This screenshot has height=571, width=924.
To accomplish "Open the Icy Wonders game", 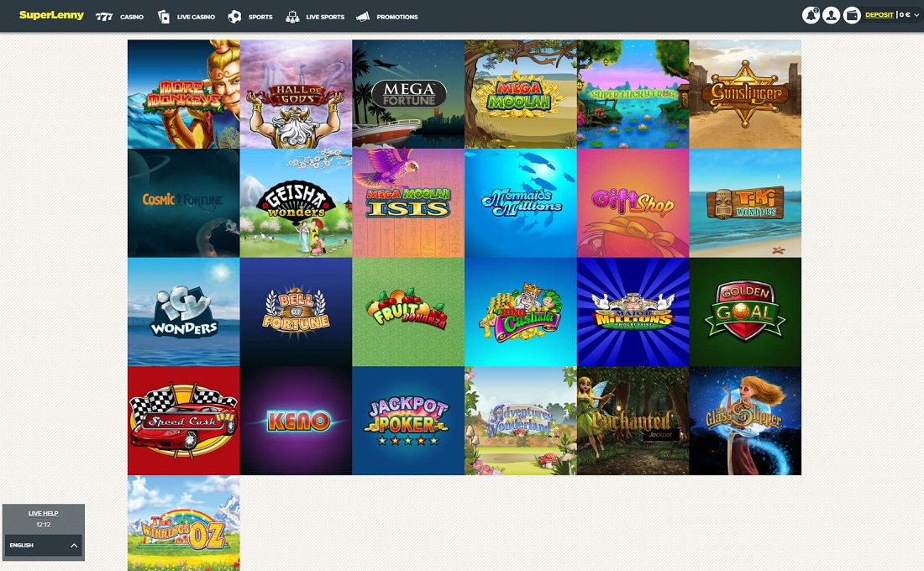I will click(184, 312).
